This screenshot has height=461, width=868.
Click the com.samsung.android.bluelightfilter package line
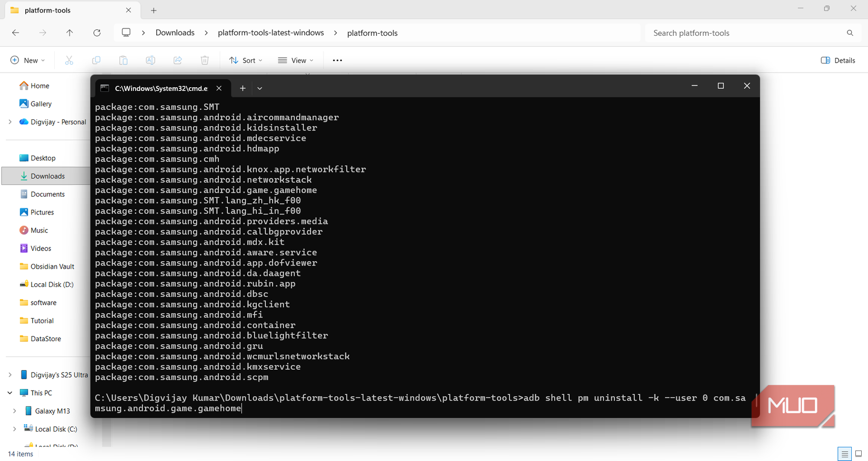(x=211, y=335)
